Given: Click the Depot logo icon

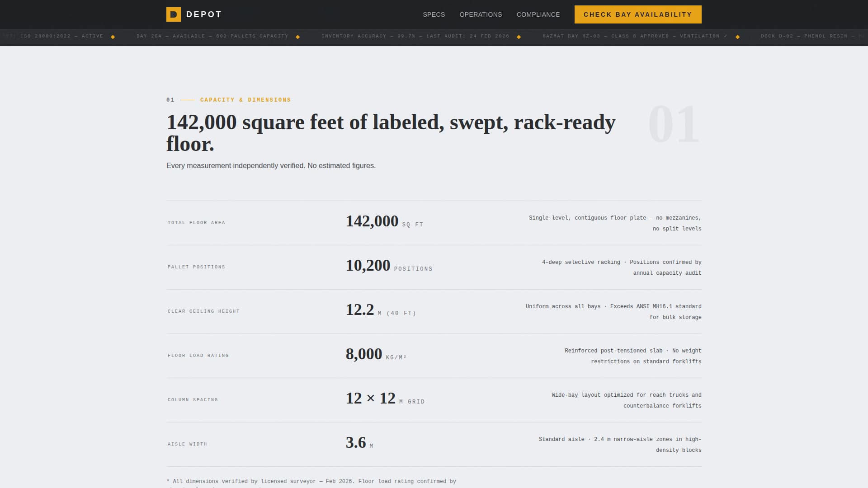Looking at the screenshot, I should [x=174, y=14].
